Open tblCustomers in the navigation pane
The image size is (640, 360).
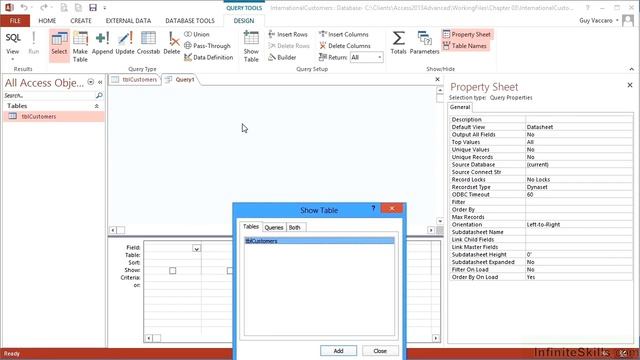coord(53,116)
